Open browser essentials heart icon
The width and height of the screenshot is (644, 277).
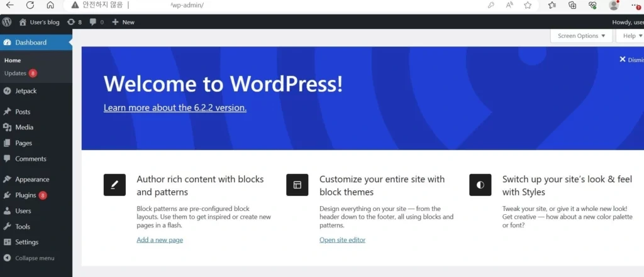click(x=592, y=5)
